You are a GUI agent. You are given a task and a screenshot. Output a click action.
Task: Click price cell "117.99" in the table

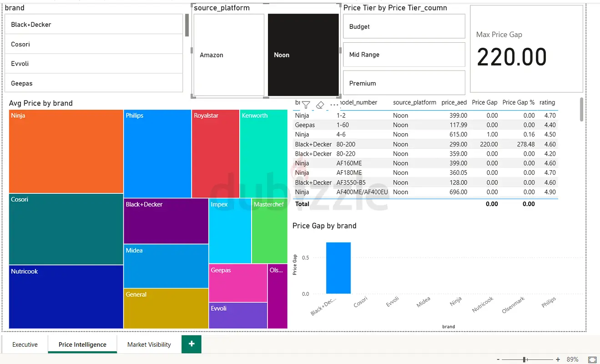(x=458, y=125)
